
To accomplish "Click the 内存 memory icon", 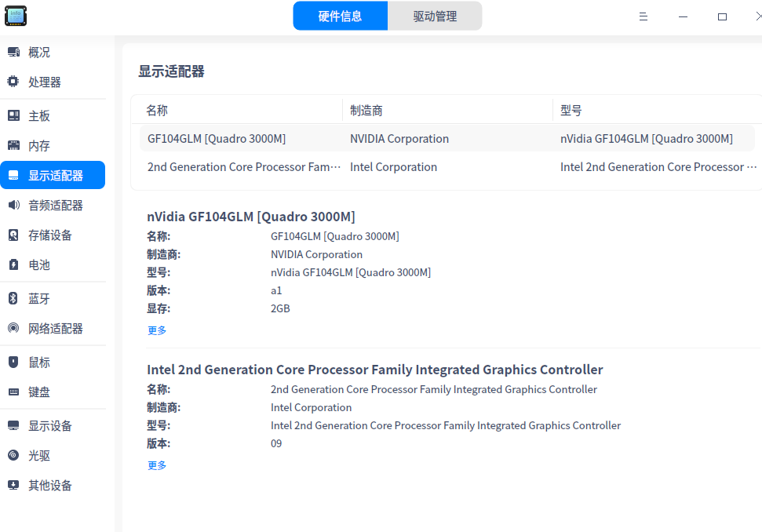I will coord(13,145).
